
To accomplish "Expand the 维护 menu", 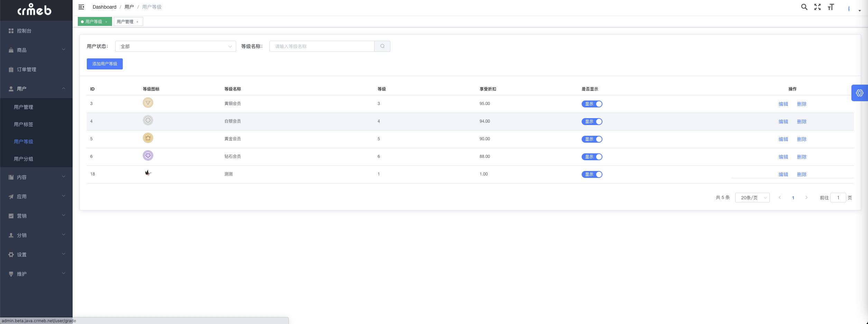I will (64, 274).
